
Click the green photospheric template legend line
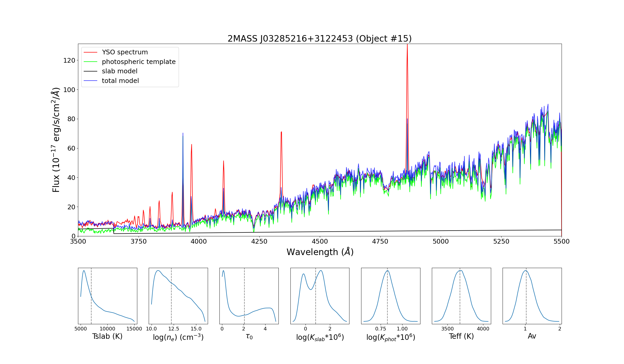pos(90,62)
